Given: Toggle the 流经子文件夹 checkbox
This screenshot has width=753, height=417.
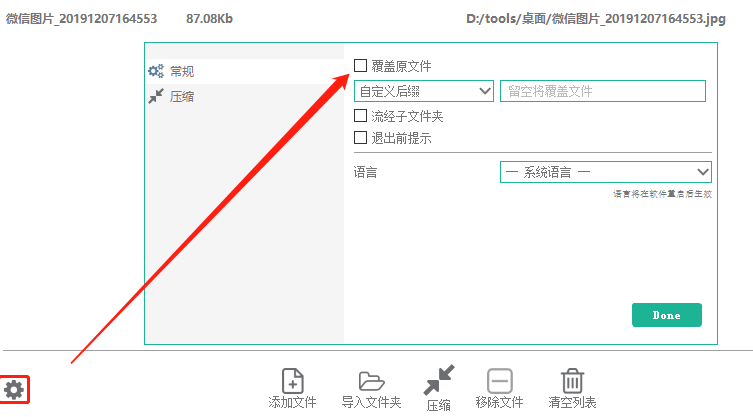Looking at the screenshot, I should [x=360, y=115].
